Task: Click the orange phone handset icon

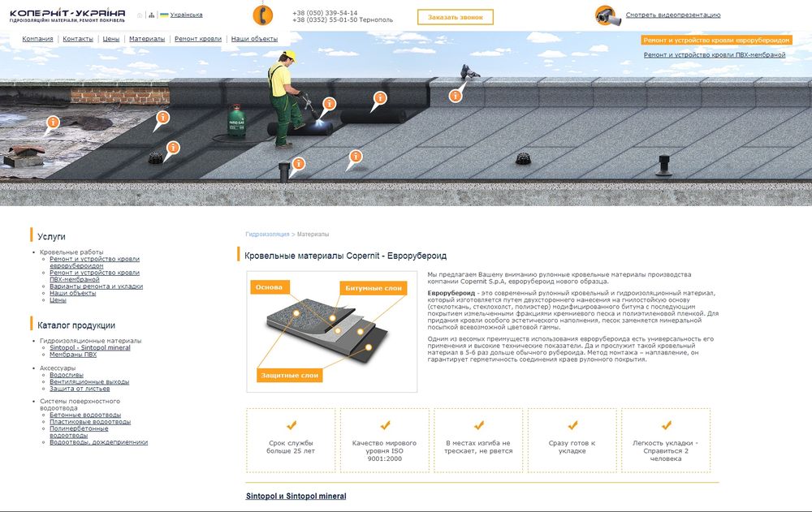Action: (263, 15)
